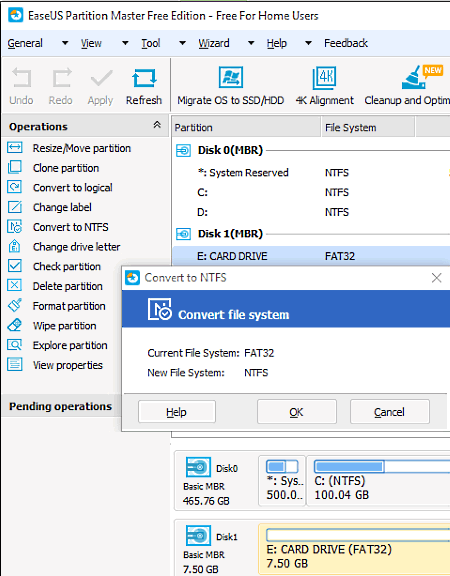
Task: Click the Change label icon
Action: pyautogui.click(x=15, y=207)
